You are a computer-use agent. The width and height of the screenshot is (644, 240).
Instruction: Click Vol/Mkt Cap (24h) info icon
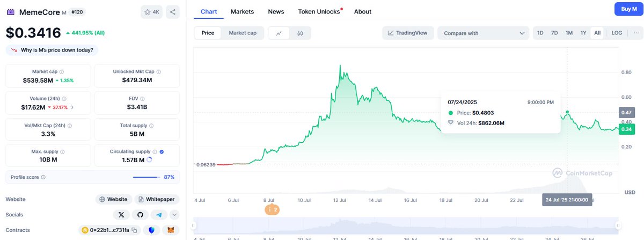point(69,125)
